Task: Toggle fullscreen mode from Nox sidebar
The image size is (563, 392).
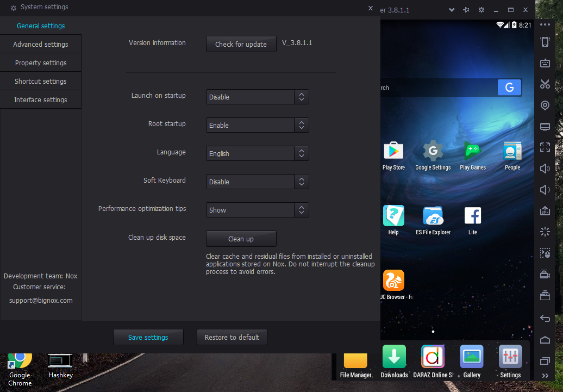Action: (x=545, y=147)
